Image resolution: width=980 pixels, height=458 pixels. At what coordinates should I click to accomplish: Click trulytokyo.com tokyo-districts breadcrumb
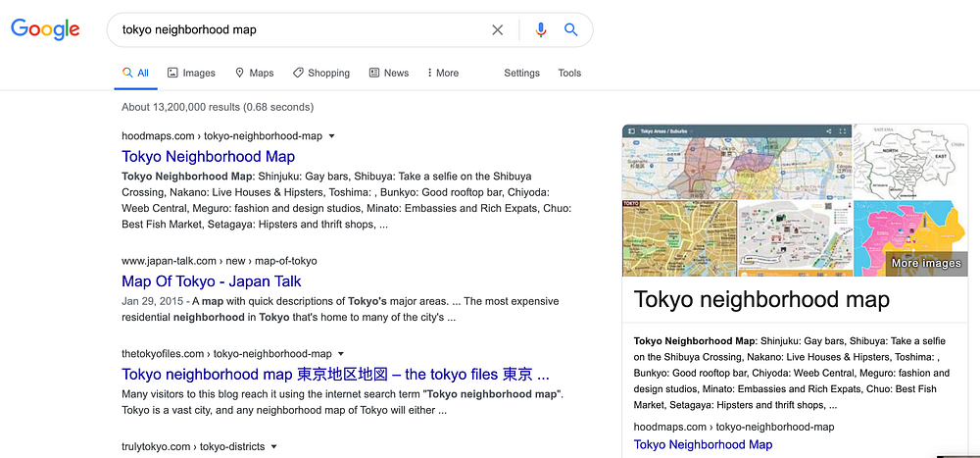[193, 447]
